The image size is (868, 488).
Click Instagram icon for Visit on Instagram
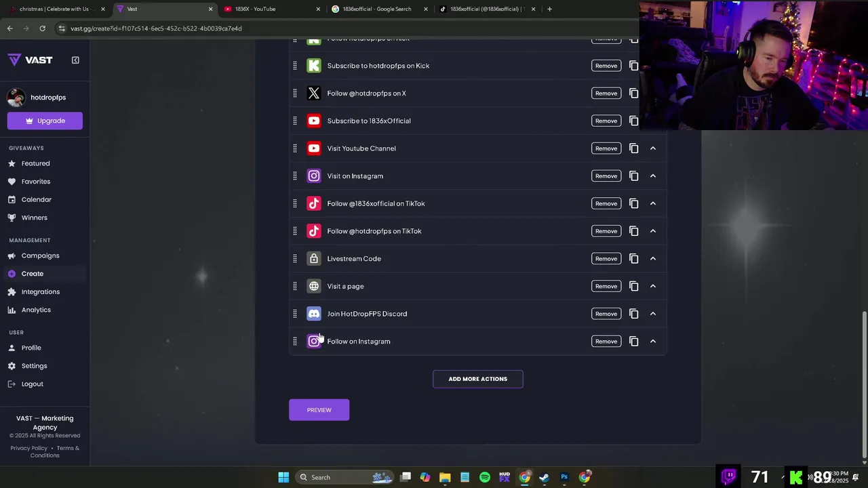(313, 176)
